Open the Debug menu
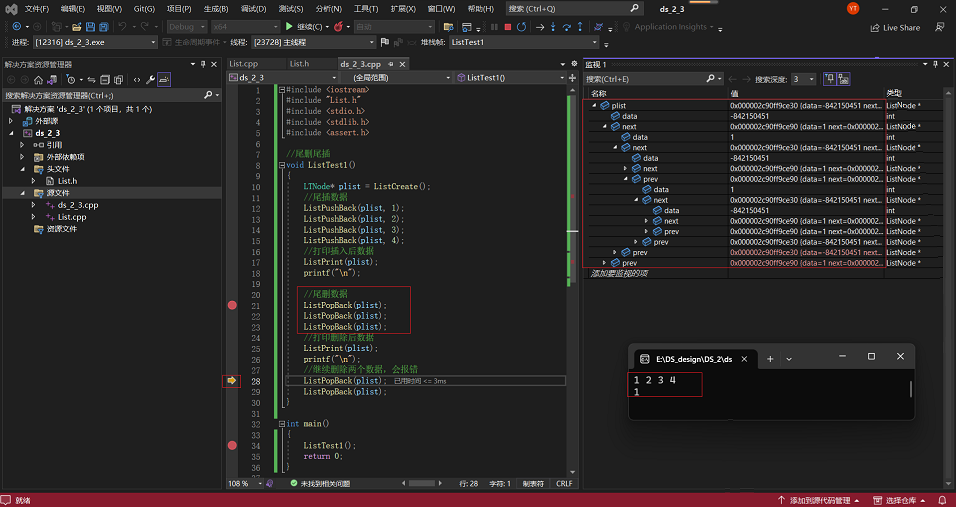This screenshot has height=507, width=956. (253, 9)
